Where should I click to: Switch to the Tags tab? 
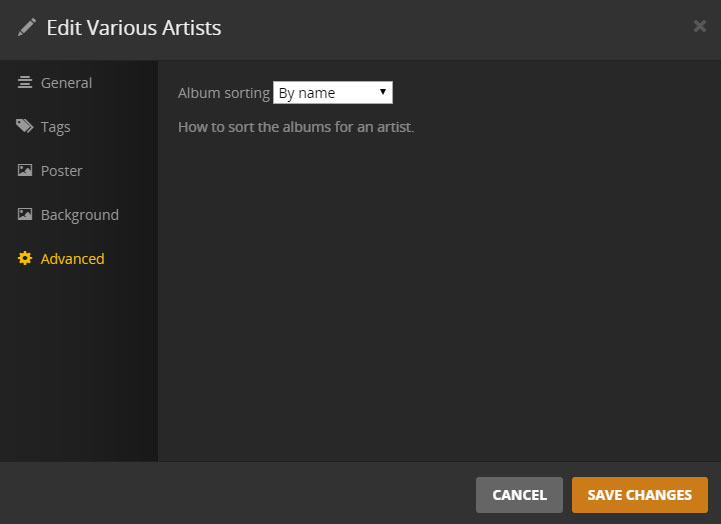(55, 127)
